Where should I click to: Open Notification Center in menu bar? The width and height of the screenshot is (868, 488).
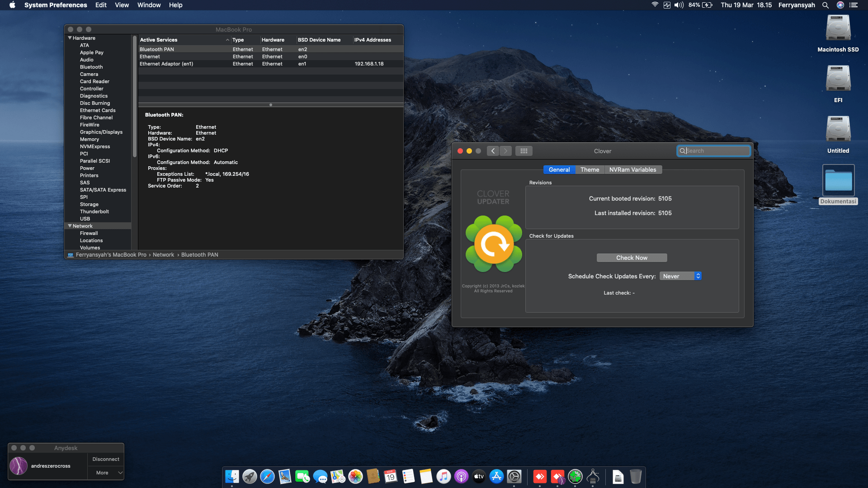tap(854, 5)
